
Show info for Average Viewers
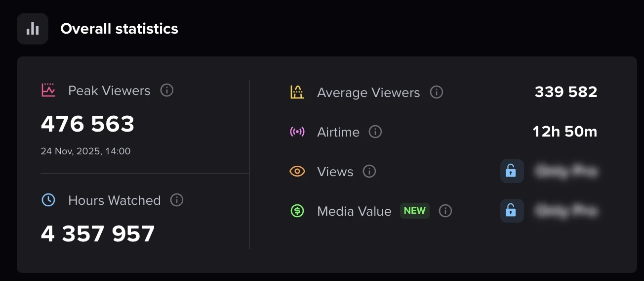(x=437, y=93)
